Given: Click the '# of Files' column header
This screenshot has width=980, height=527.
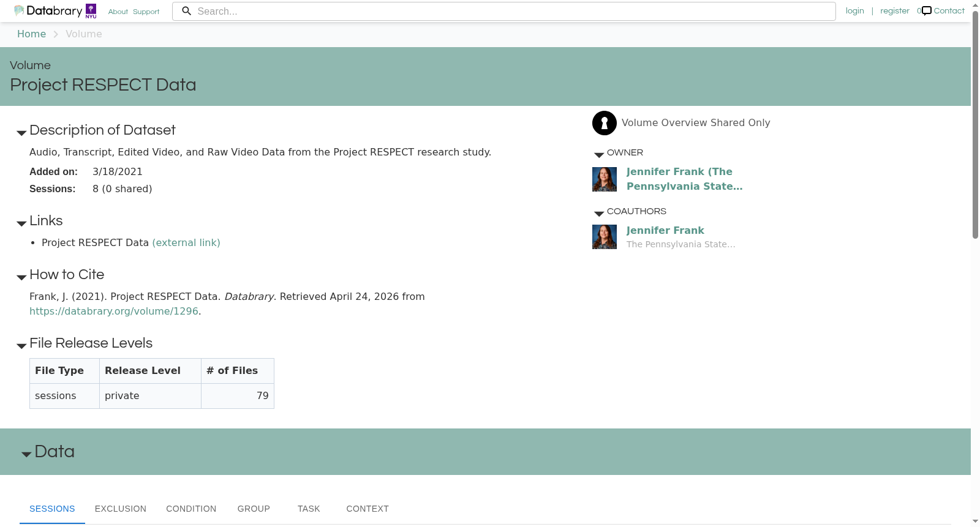Looking at the screenshot, I should (x=238, y=371).
